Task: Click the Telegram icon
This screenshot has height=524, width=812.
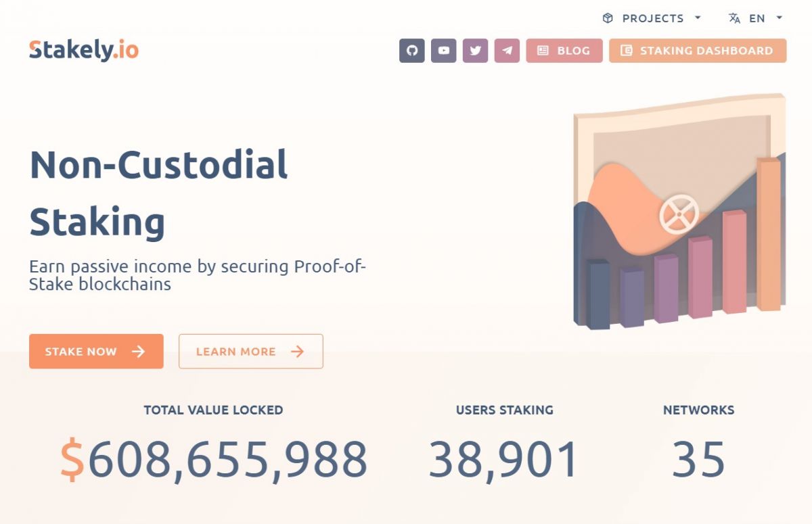Action: click(x=506, y=51)
